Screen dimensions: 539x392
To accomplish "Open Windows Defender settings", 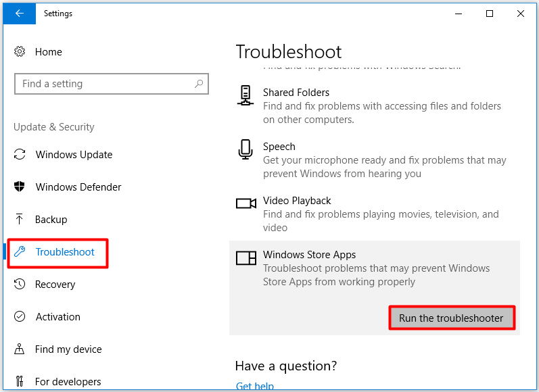I will point(78,187).
